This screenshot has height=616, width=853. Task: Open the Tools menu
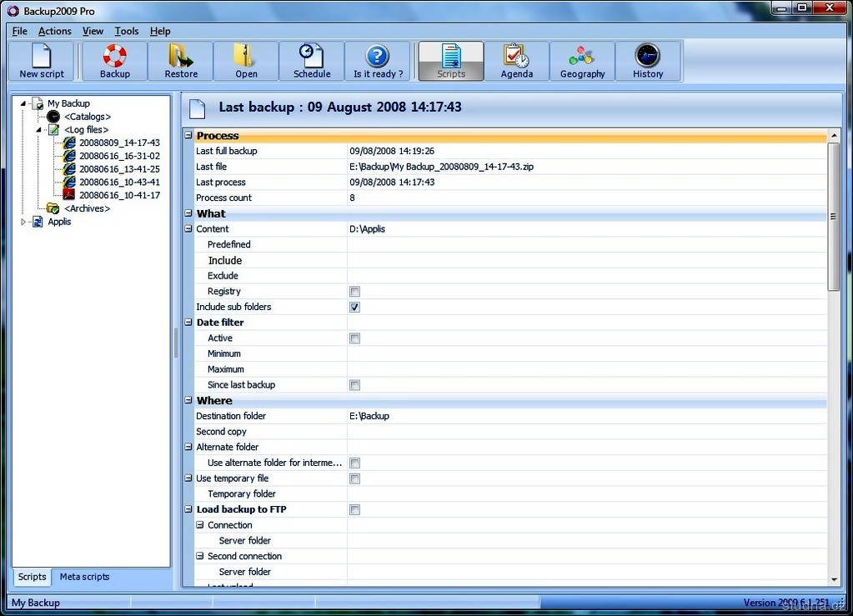pyautogui.click(x=127, y=31)
